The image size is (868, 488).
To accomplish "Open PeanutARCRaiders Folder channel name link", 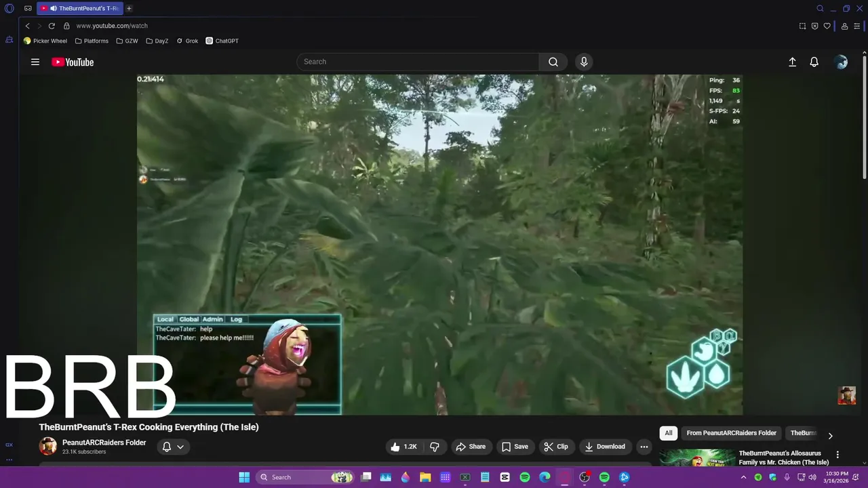I will click(104, 443).
